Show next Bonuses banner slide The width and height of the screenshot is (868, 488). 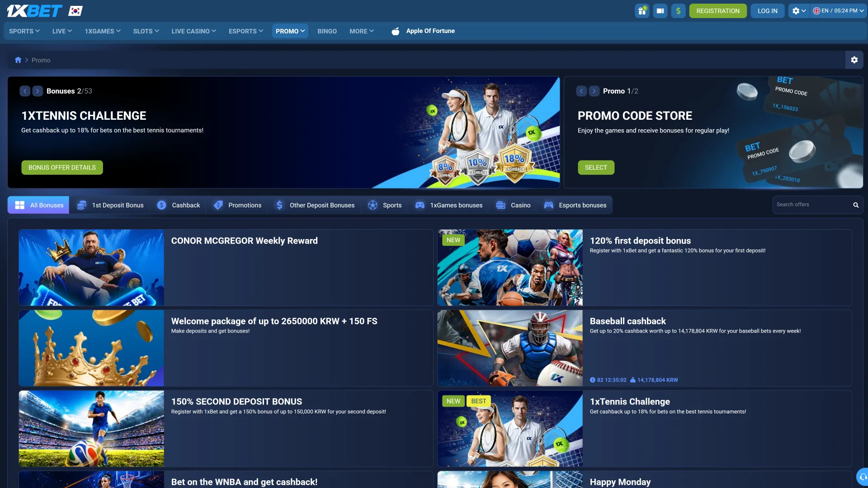38,91
